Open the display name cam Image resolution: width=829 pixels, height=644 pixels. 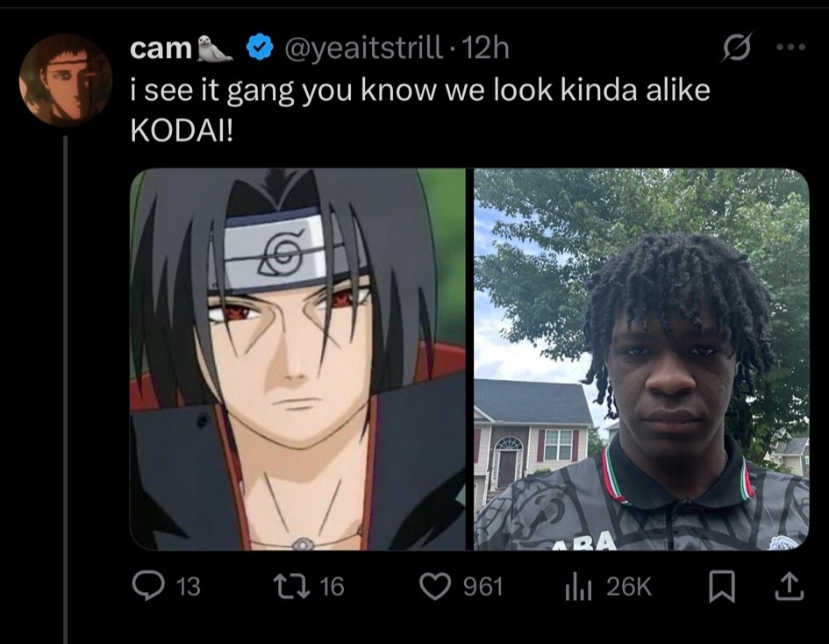[x=161, y=48]
